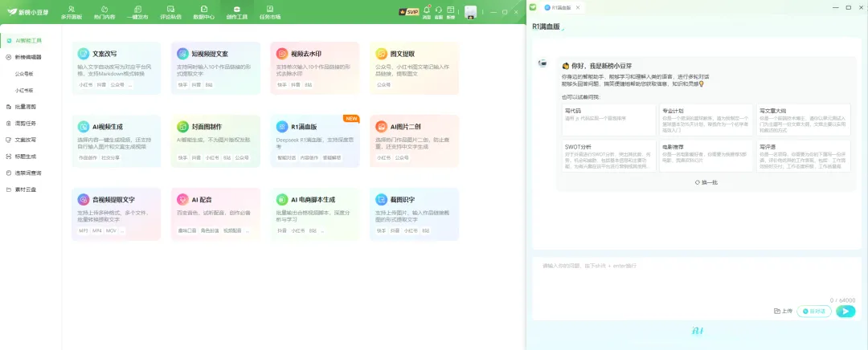Choose the 电影推荐 prompt suggestion

tap(706, 156)
